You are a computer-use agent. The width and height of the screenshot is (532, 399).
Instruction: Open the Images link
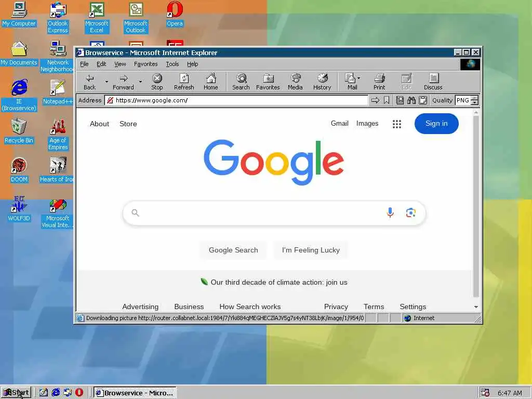(x=367, y=124)
